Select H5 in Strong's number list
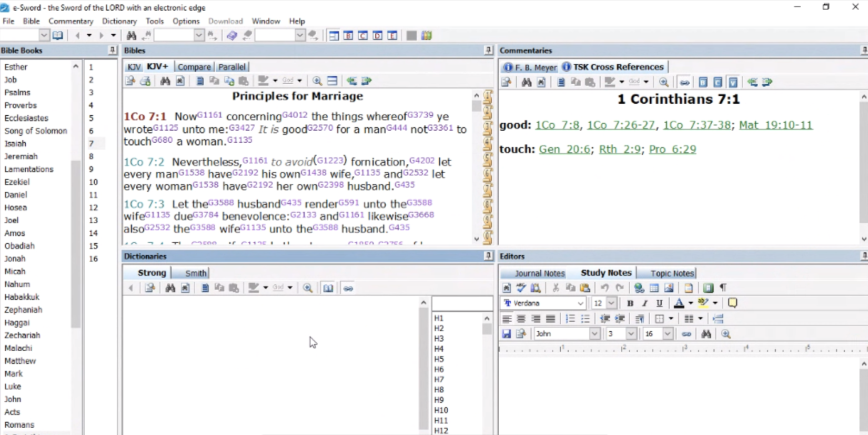This screenshot has height=435, width=868. (439, 359)
